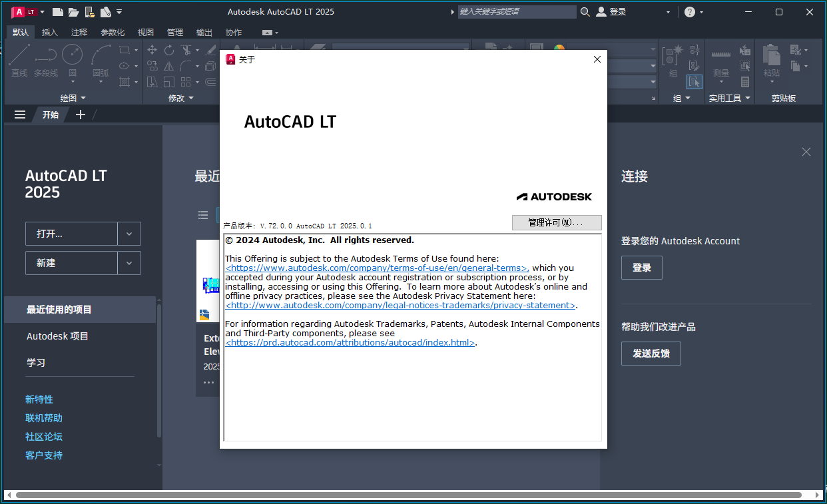Click the Measure (测量) ruler icon
827x504 pixels.
pyautogui.click(x=721, y=55)
